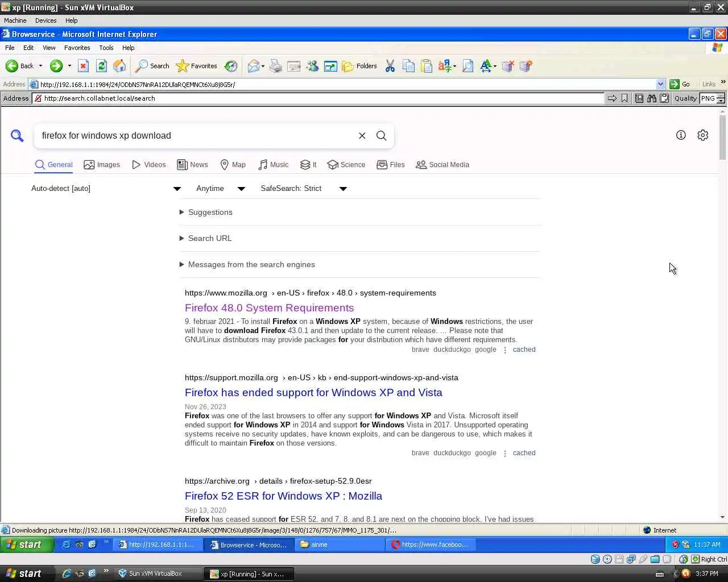This screenshot has width=728, height=582.
Task: Switch to the Images search tab
Action: point(102,165)
